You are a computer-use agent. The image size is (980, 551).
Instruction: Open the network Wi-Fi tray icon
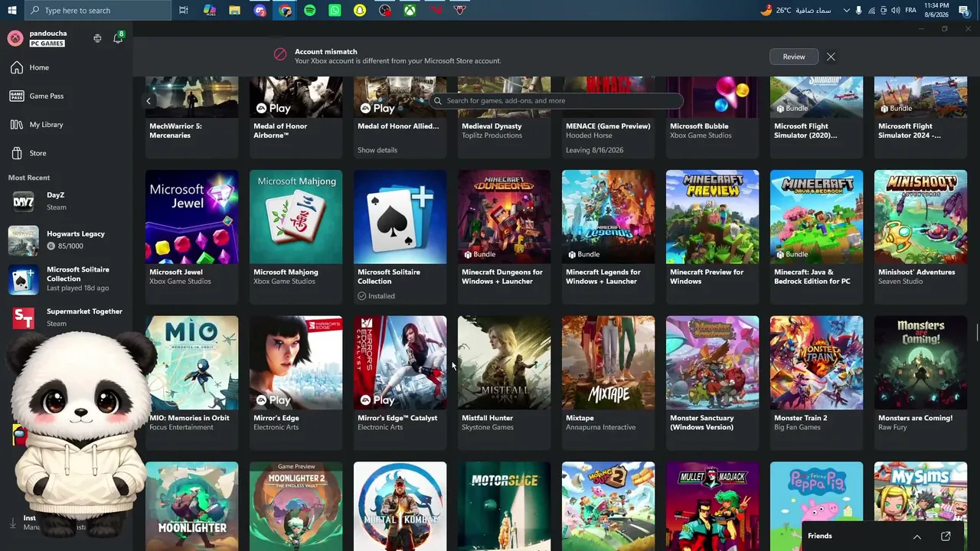tap(871, 10)
